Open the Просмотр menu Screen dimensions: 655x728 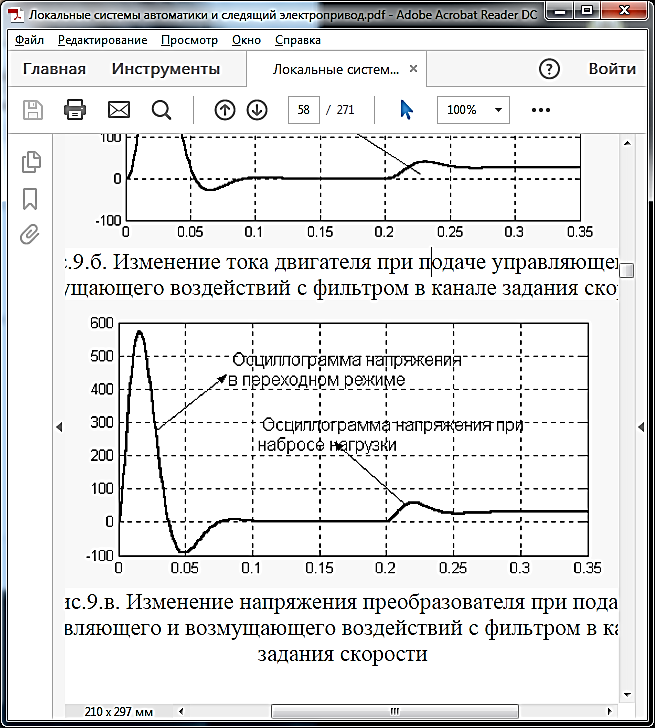tap(189, 40)
